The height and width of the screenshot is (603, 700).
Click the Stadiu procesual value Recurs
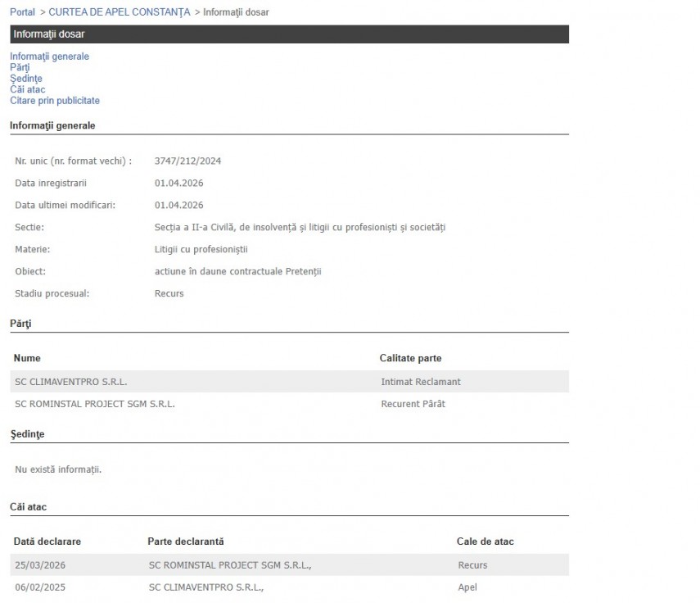pos(169,293)
